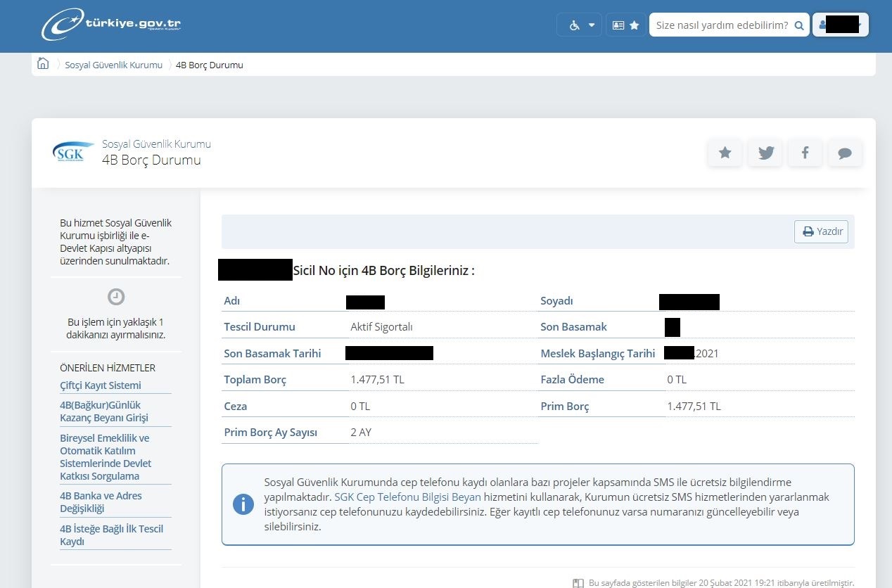Screen dimensions: 892x588
Task: Click the "Aktif Sigortalı" status text
Action: [381, 327]
